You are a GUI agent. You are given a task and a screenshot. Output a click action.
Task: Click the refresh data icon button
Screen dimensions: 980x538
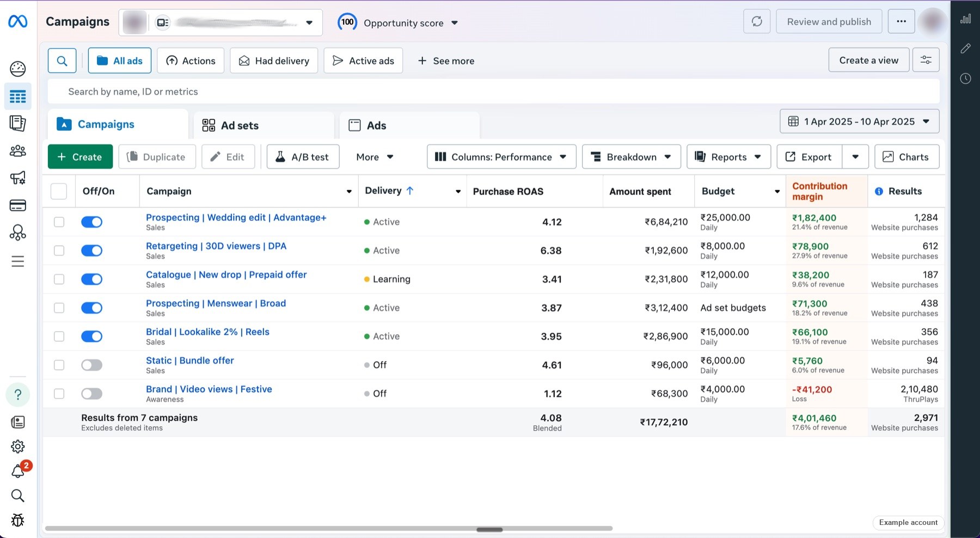coord(757,22)
